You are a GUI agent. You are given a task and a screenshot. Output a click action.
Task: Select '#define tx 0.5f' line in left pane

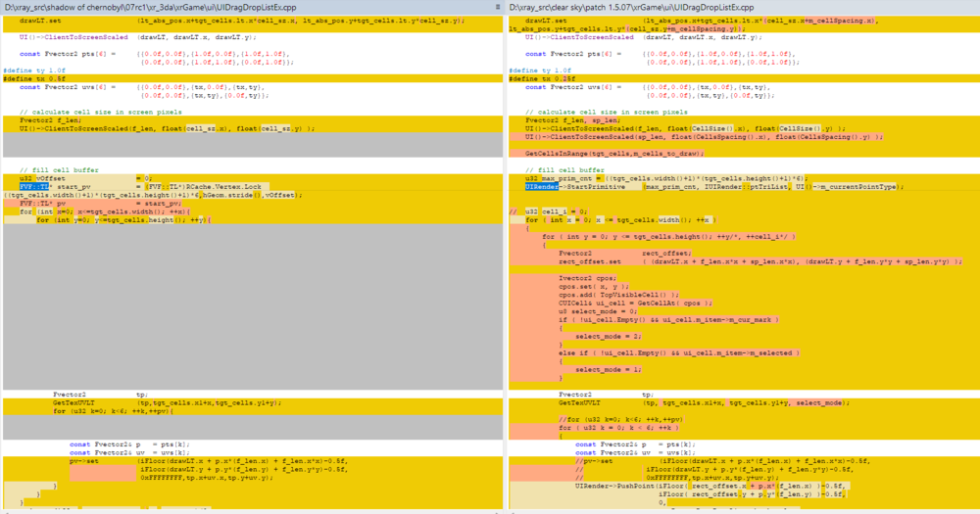click(x=253, y=78)
